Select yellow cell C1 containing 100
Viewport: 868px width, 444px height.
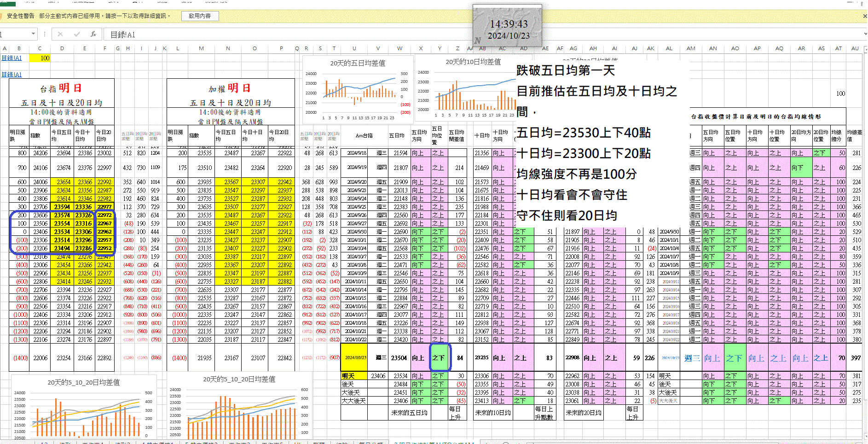click(40, 58)
